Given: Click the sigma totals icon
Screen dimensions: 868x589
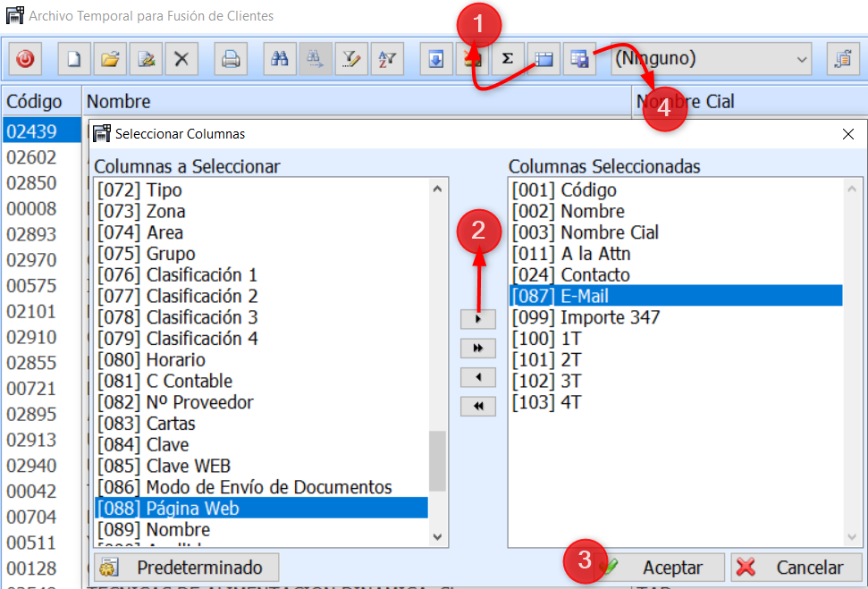Looking at the screenshot, I should 508,60.
